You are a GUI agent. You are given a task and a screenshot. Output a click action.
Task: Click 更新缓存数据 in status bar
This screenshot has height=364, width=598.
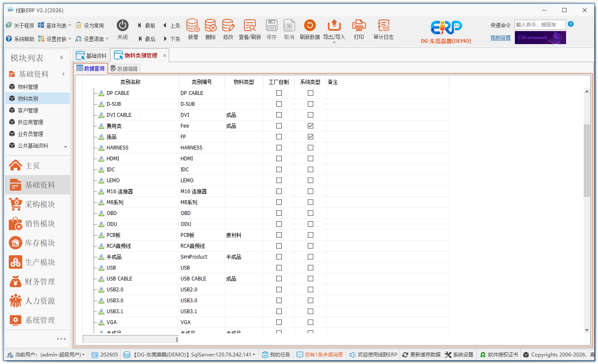click(x=421, y=355)
